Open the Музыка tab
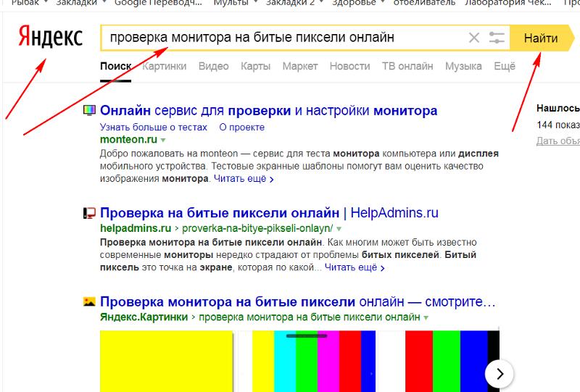580x392 pixels. click(x=463, y=66)
